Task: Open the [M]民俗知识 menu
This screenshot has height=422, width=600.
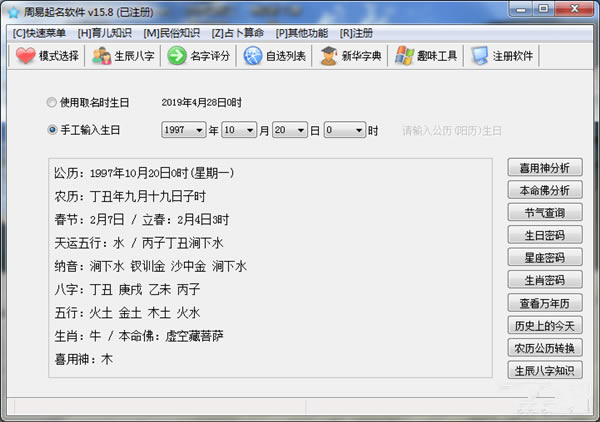Action: [x=171, y=33]
